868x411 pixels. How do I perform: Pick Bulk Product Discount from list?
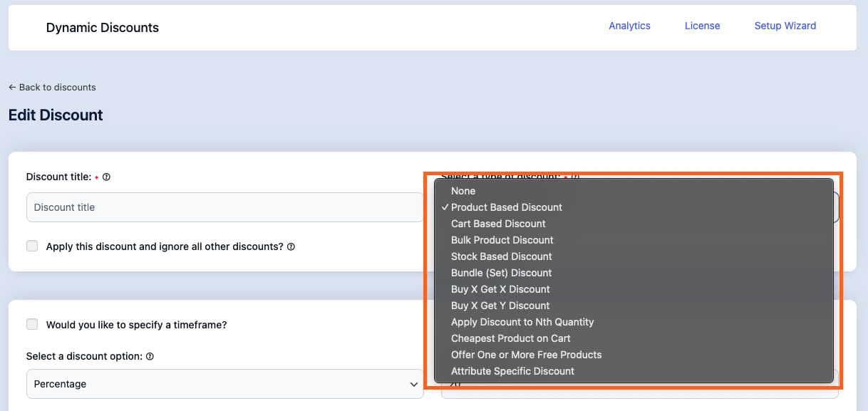[502, 240]
